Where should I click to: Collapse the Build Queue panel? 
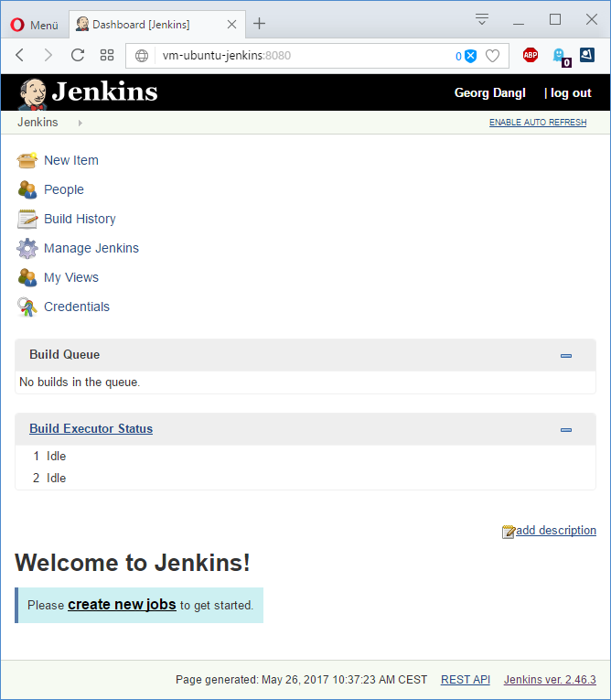(566, 356)
